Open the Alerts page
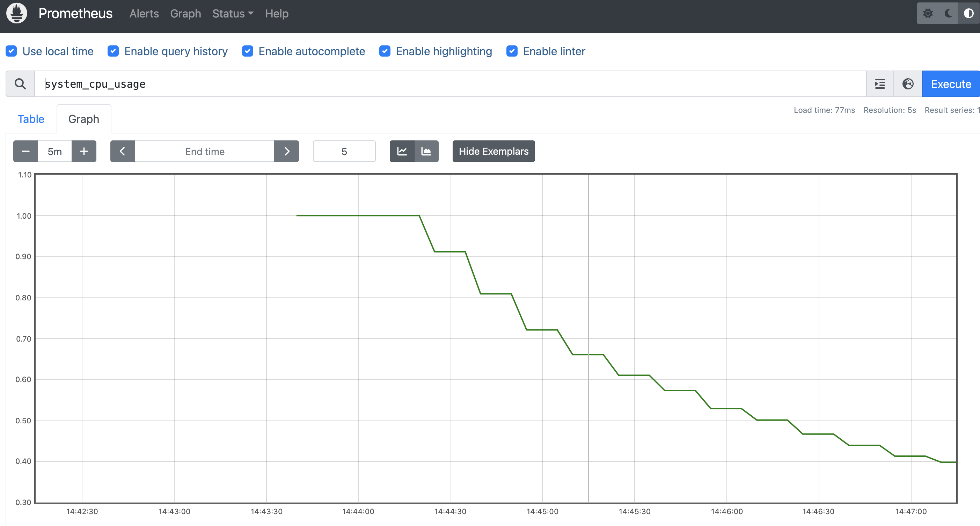980x526 pixels. tap(144, 14)
